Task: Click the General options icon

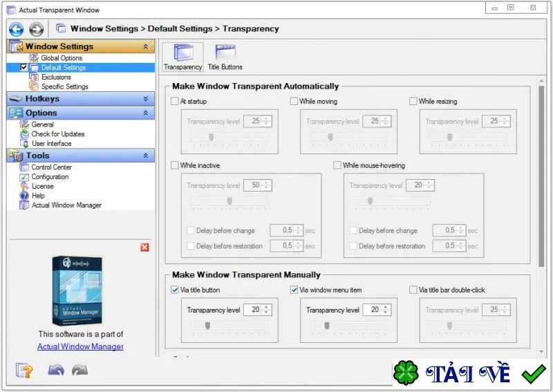Action: point(24,124)
